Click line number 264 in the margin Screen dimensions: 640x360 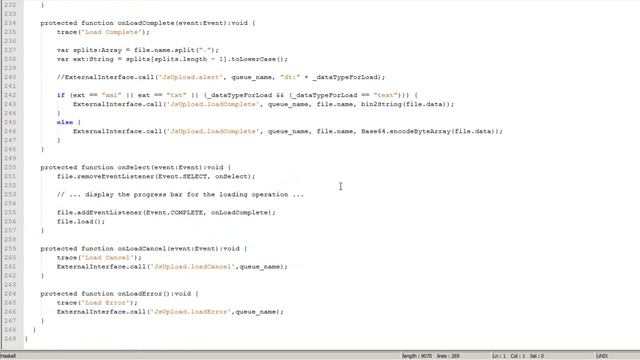[10, 294]
